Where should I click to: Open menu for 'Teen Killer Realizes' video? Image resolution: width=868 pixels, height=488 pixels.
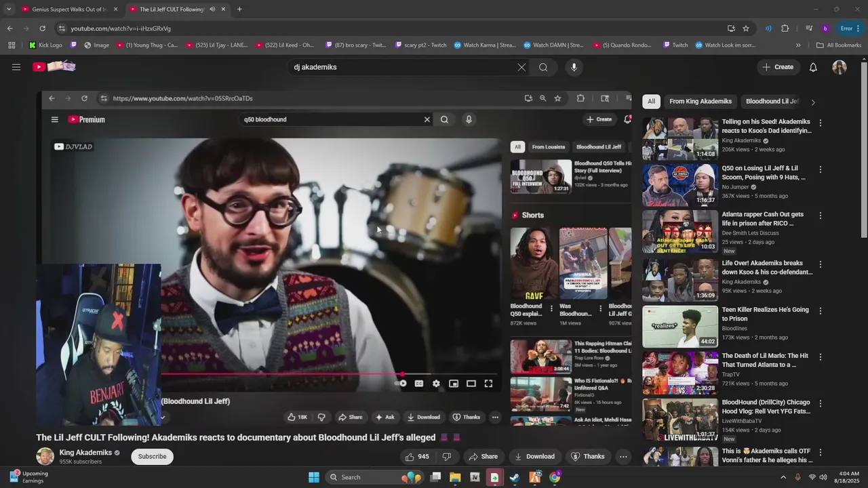(820, 310)
